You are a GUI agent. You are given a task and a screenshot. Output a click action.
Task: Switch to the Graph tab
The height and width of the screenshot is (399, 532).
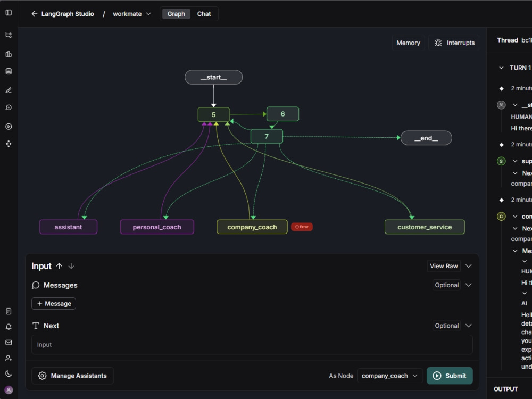[x=176, y=14]
